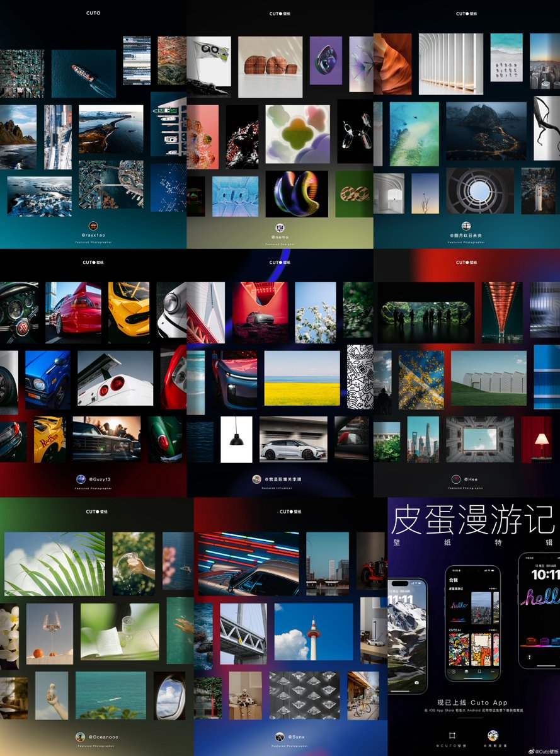The width and height of the screenshot is (560, 756).
Task: Open the orange cats AI wallpaper in the phone
Action: pyautogui.click(x=481, y=650)
